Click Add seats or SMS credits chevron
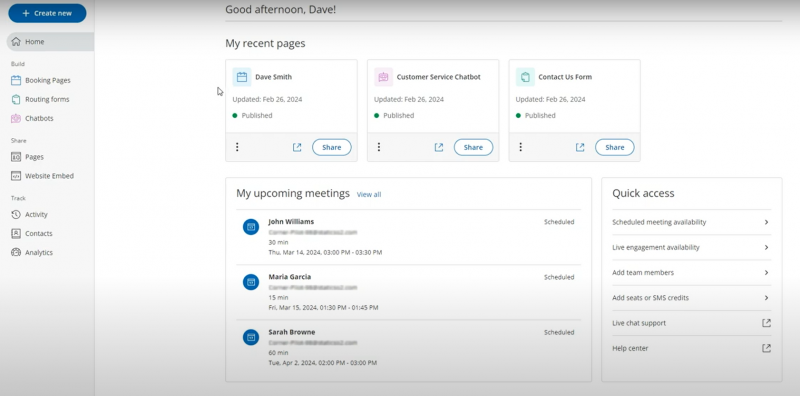800x396 pixels. (x=766, y=298)
